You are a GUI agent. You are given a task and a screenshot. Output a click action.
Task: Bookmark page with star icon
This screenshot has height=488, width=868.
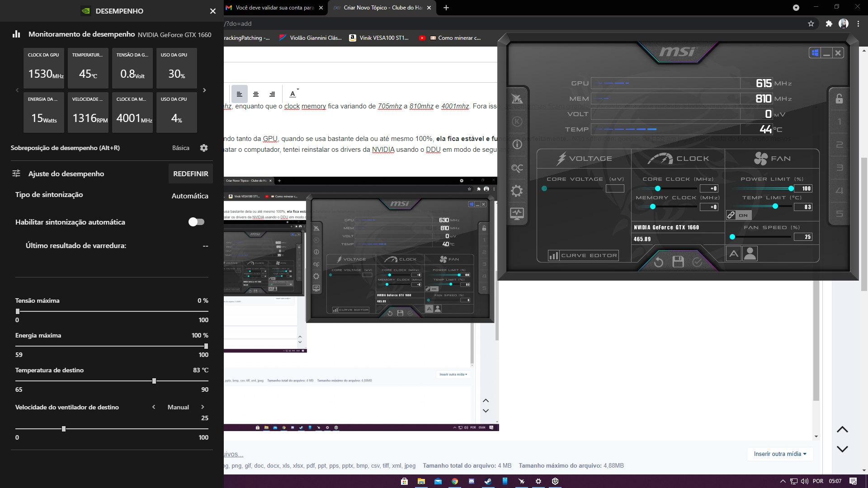811,23
